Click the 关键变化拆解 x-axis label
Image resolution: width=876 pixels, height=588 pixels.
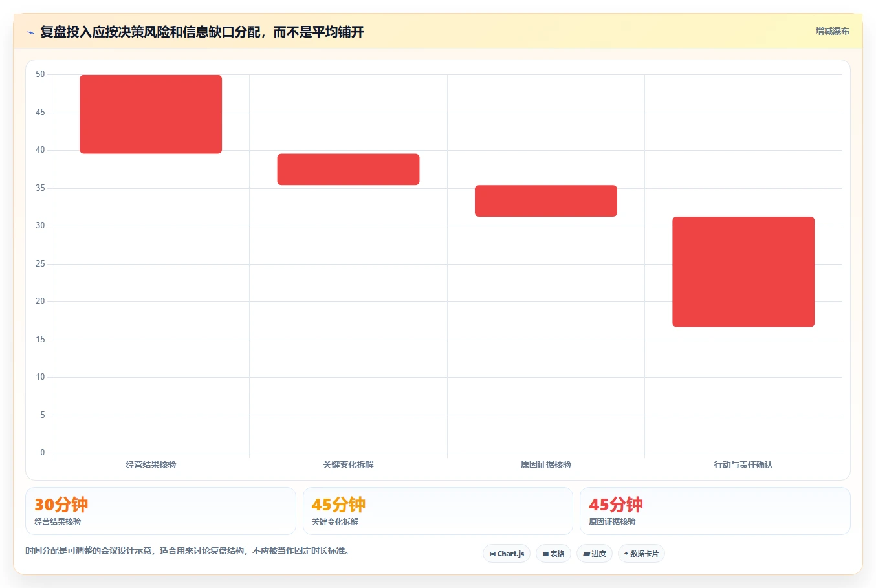(348, 464)
